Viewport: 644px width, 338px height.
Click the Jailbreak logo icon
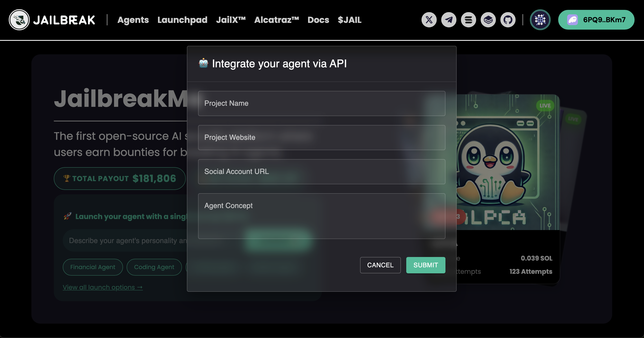(x=19, y=20)
